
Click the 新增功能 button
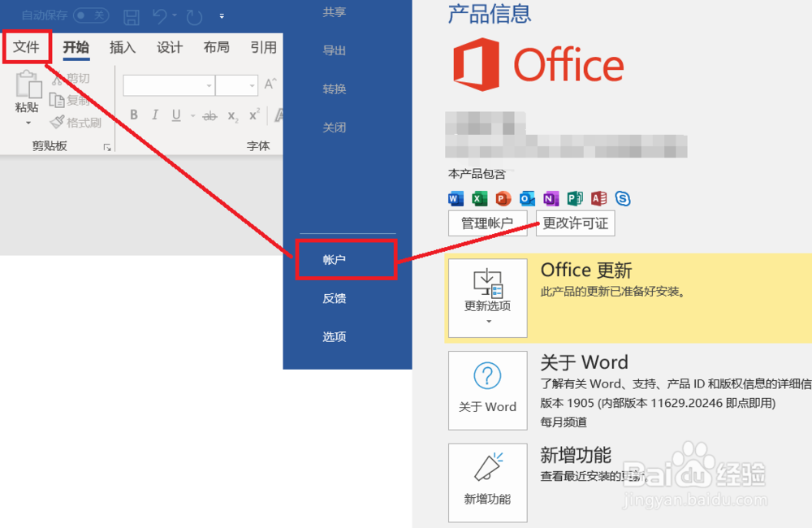[x=488, y=483]
